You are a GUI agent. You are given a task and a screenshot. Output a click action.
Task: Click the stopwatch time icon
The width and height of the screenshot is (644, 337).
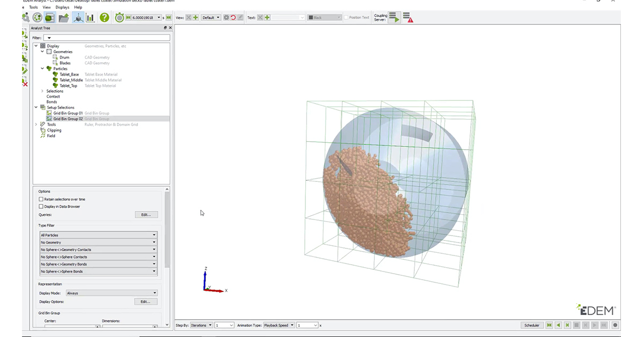(x=119, y=18)
